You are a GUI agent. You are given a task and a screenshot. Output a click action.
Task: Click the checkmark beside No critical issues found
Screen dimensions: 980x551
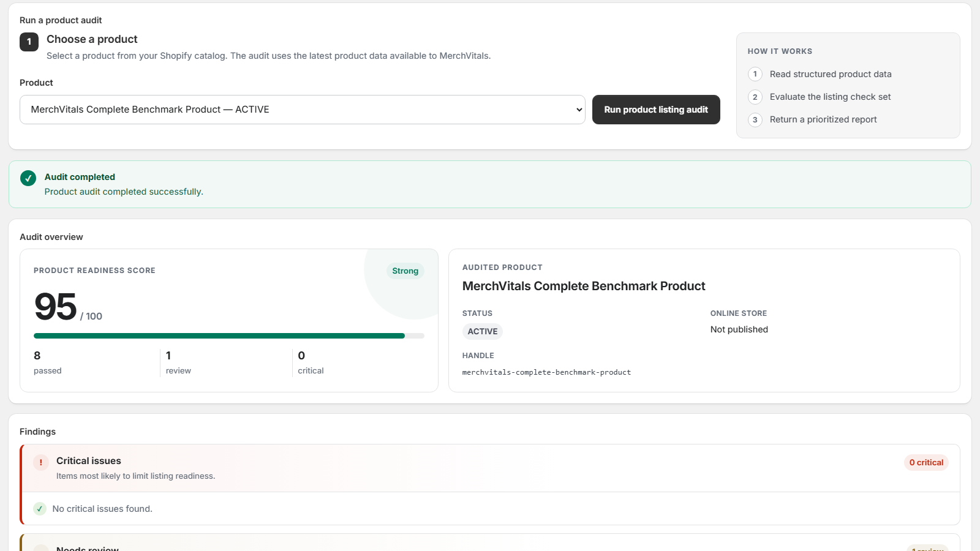coord(40,509)
